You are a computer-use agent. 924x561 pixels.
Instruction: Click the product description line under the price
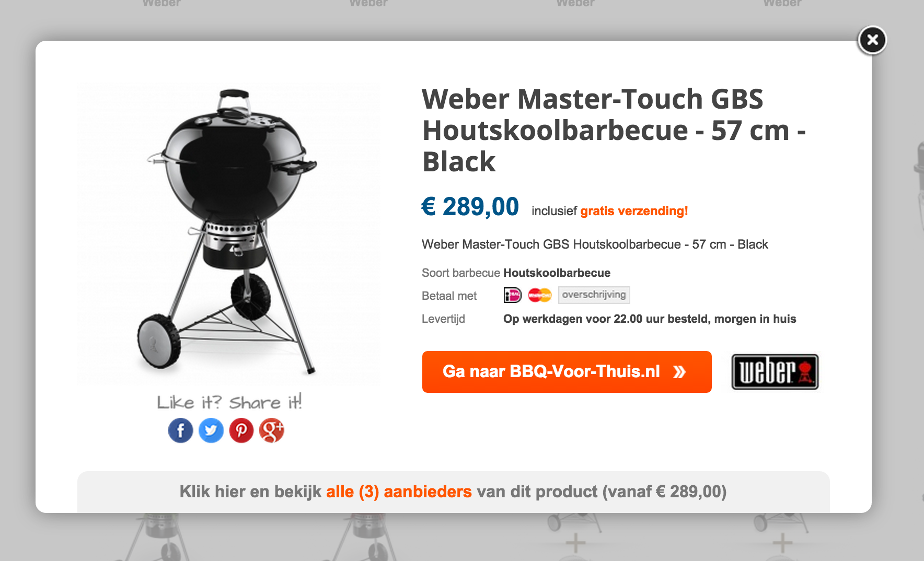595,244
